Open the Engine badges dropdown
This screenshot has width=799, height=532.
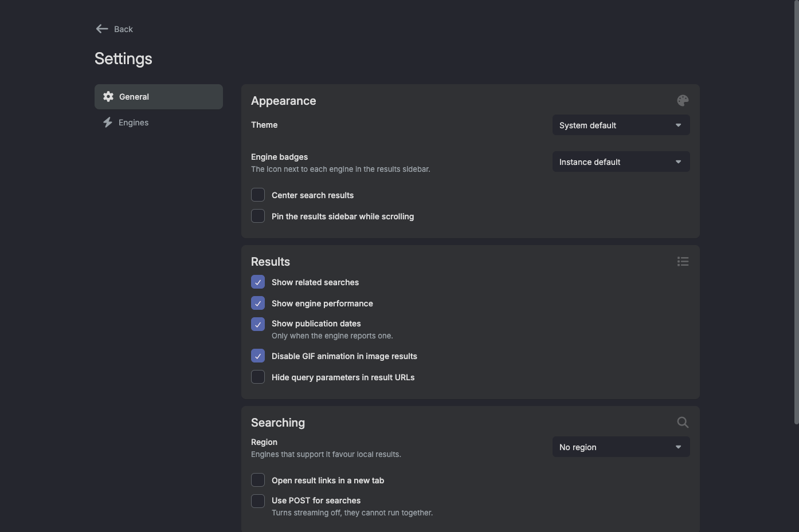pyautogui.click(x=621, y=162)
